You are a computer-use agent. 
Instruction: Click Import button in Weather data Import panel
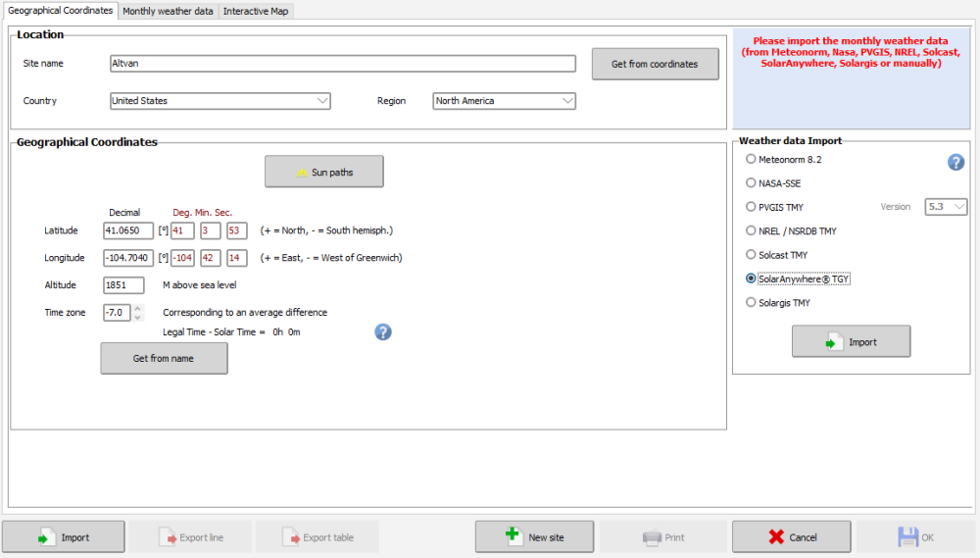(x=851, y=341)
